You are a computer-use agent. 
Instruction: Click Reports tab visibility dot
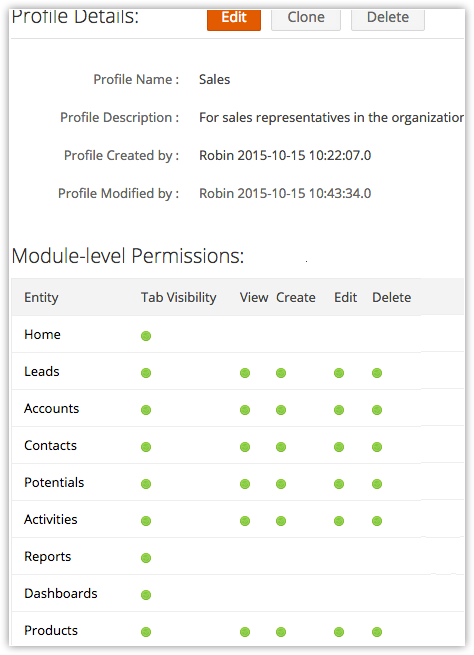(x=146, y=558)
